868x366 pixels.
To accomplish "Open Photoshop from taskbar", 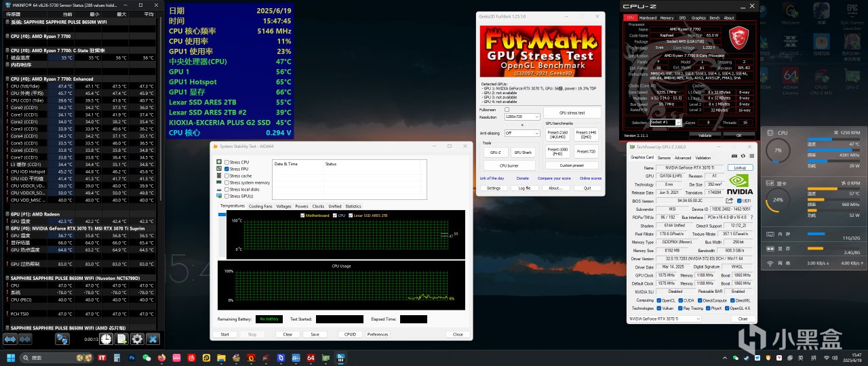I will tap(132, 357).
